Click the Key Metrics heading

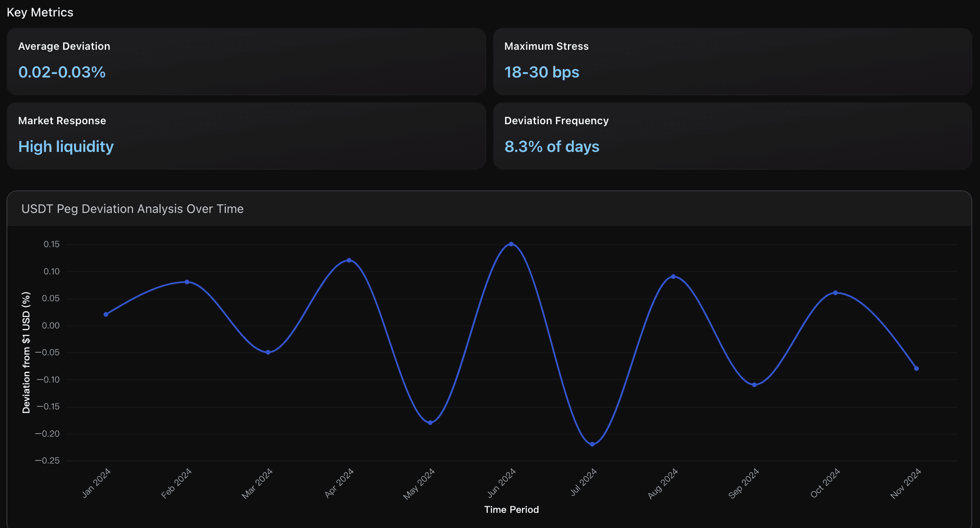coord(40,13)
